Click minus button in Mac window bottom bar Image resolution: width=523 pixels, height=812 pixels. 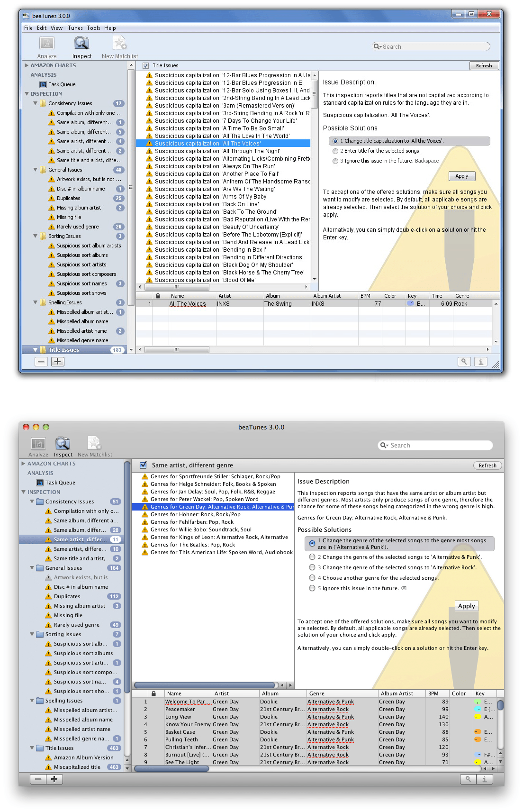(x=38, y=779)
